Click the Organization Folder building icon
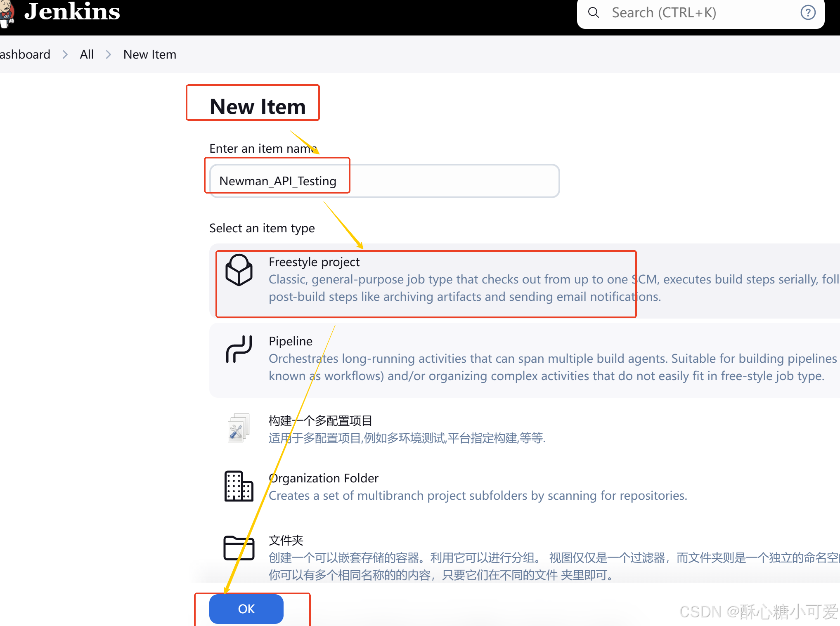The height and width of the screenshot is (626, 840). click(x=238, y=486)
